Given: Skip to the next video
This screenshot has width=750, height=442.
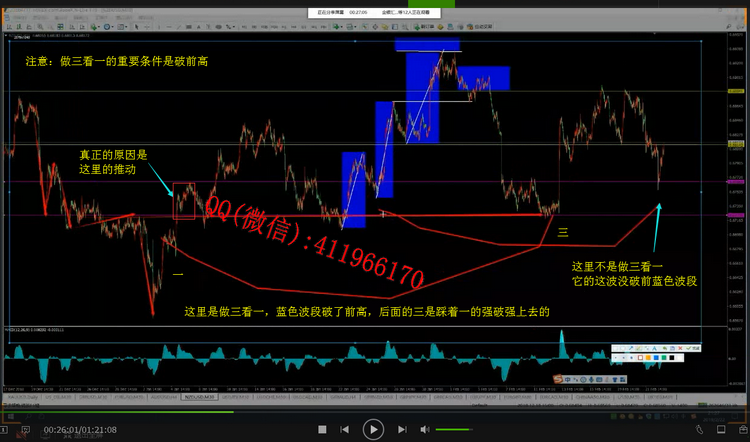Looking at the screenshot, I should pos(399,430).
